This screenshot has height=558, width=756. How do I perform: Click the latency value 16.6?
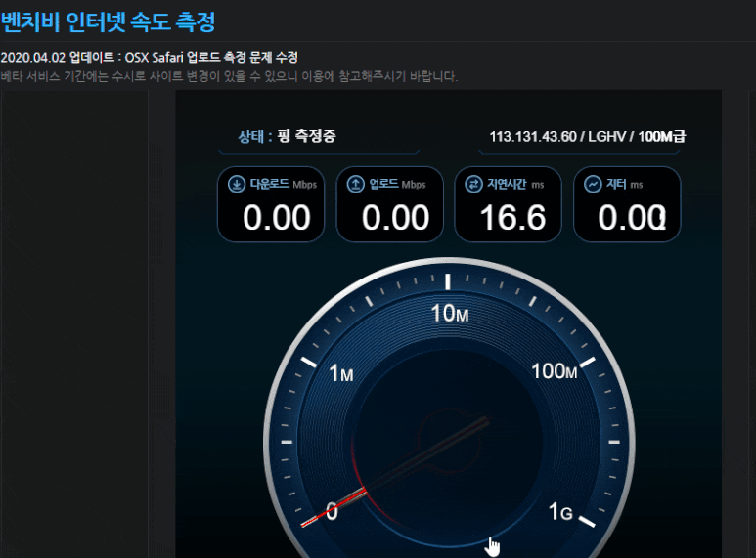pyautogui.click(x=512, y=218)
